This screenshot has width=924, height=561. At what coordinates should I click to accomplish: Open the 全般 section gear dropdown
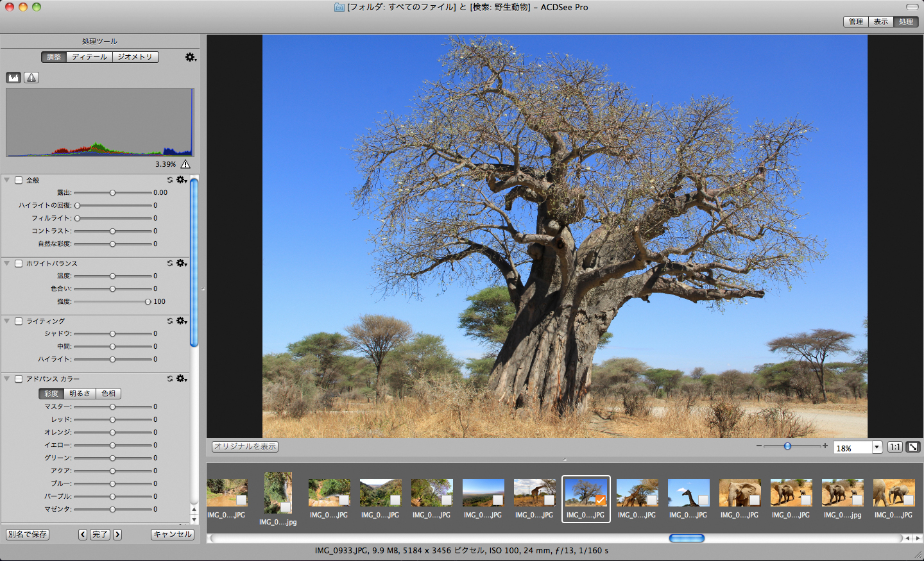pyautogui.click(x=182, y=180)
